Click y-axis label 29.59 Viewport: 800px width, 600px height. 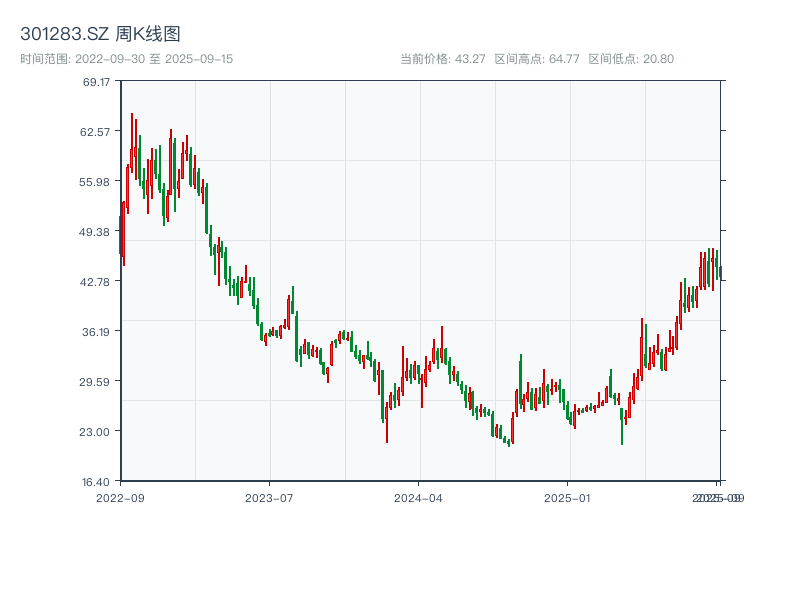coord(94,382)
